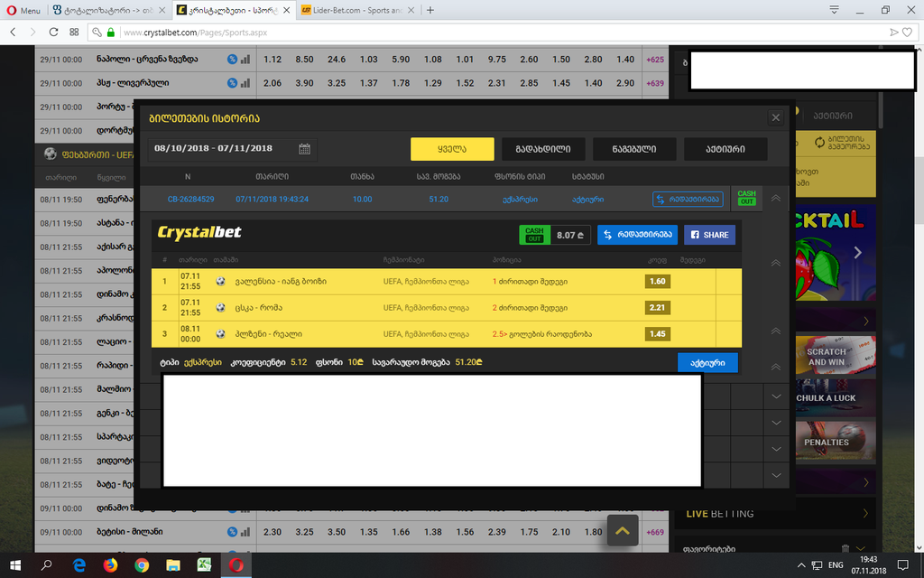Switch to the ტოტალიზატორი browser tab
This screenshot has width=924, height=578.
pos(109,10)
